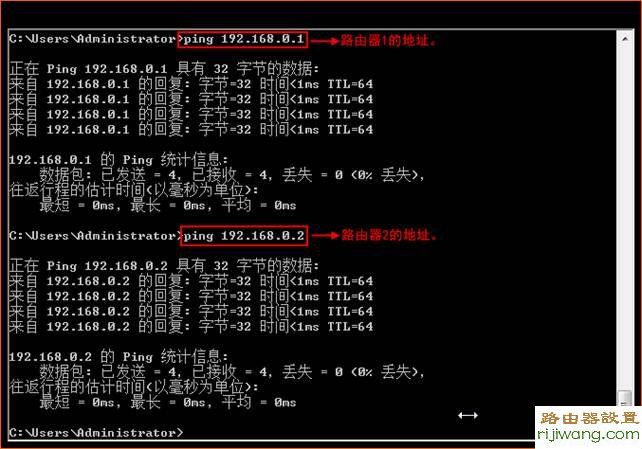Click the last reply line from 192.168.0.2
The width and height of the screenshot is (642, 449).
pos(191,327)
